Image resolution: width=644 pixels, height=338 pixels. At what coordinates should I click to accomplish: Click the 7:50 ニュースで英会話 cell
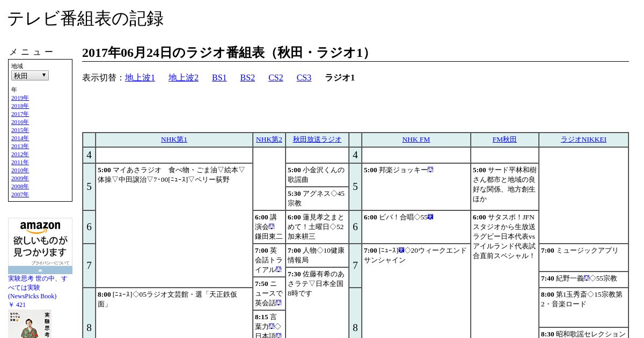coord(269,293)
